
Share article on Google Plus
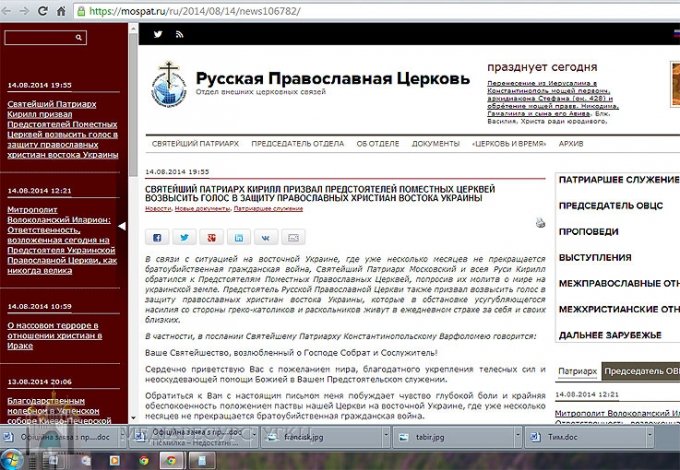point(211,237)
